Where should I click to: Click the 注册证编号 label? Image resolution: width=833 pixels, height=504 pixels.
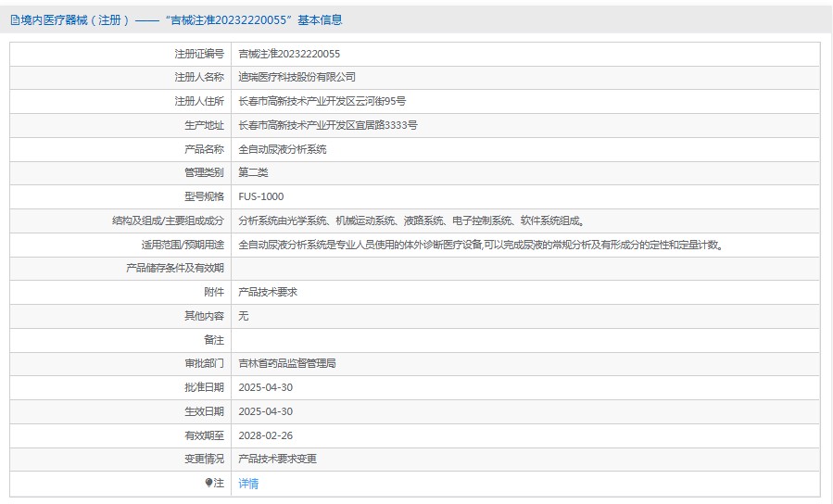[199, 54]
